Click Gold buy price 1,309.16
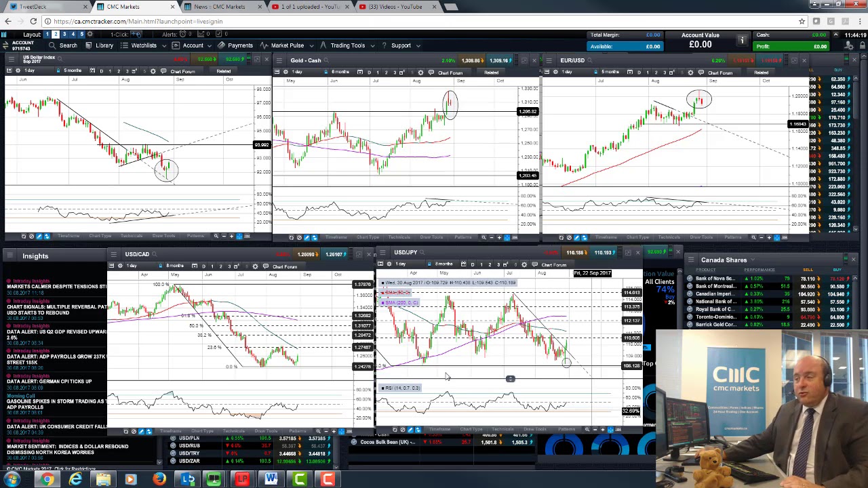This screenshot has height=488, width=868. tap(500, 61)
